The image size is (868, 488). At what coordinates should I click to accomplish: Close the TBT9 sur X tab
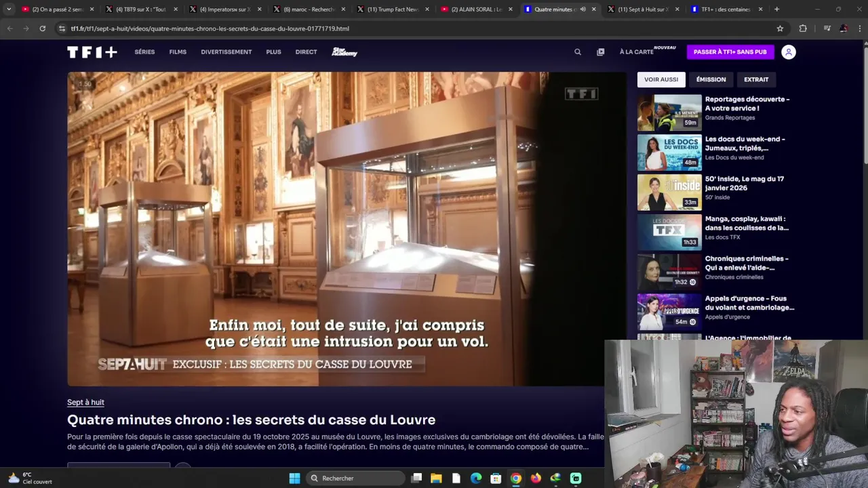point(176,9)
